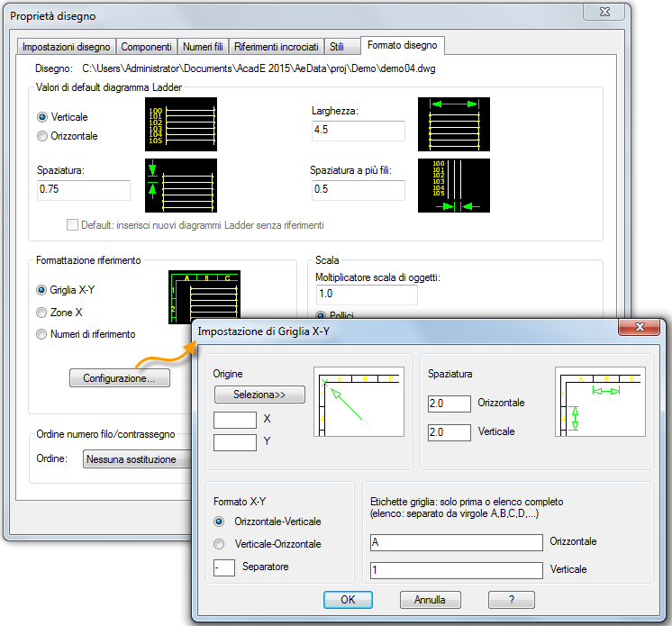Edit the Moltiplicatore scala di oggetti field
The height and width of the screenshot is (626, 672).
click(x=367, y=295)
